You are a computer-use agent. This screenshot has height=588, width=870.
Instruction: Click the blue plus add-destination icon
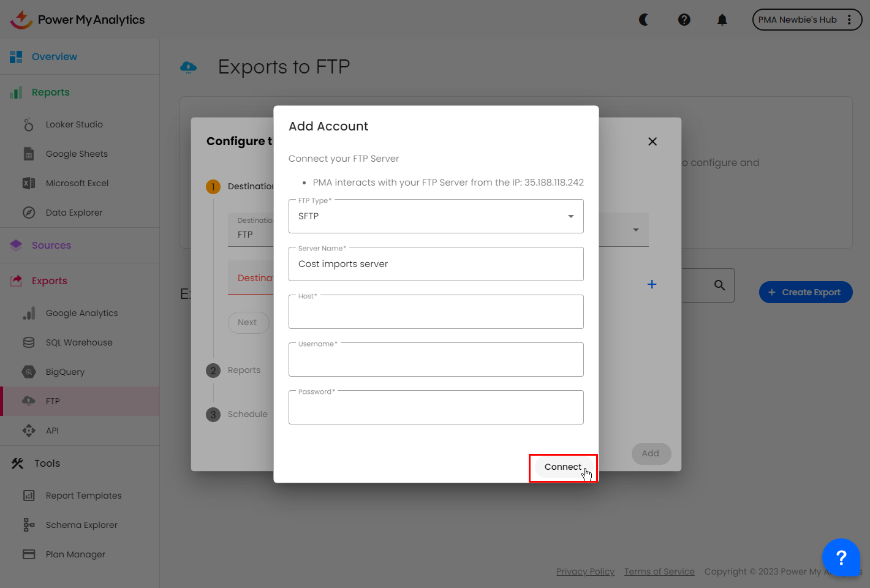(x=652, y=284)
